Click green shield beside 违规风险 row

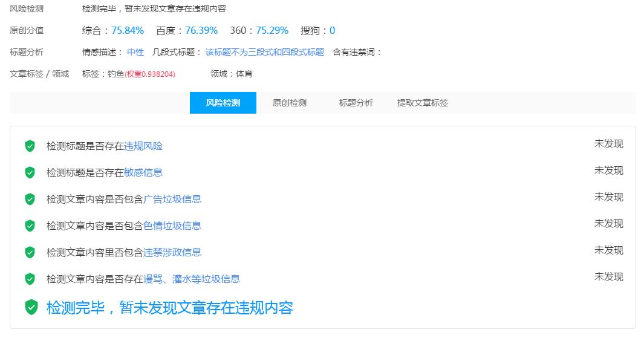[30, 146]
